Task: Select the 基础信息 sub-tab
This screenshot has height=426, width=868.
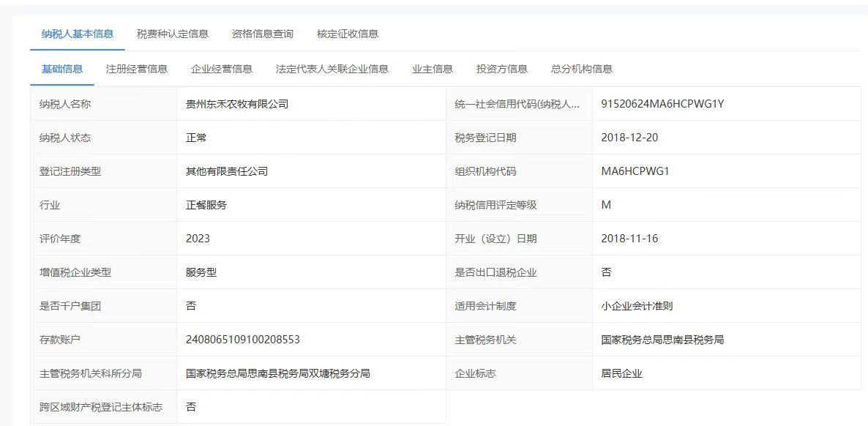Action: click(62, 69)
